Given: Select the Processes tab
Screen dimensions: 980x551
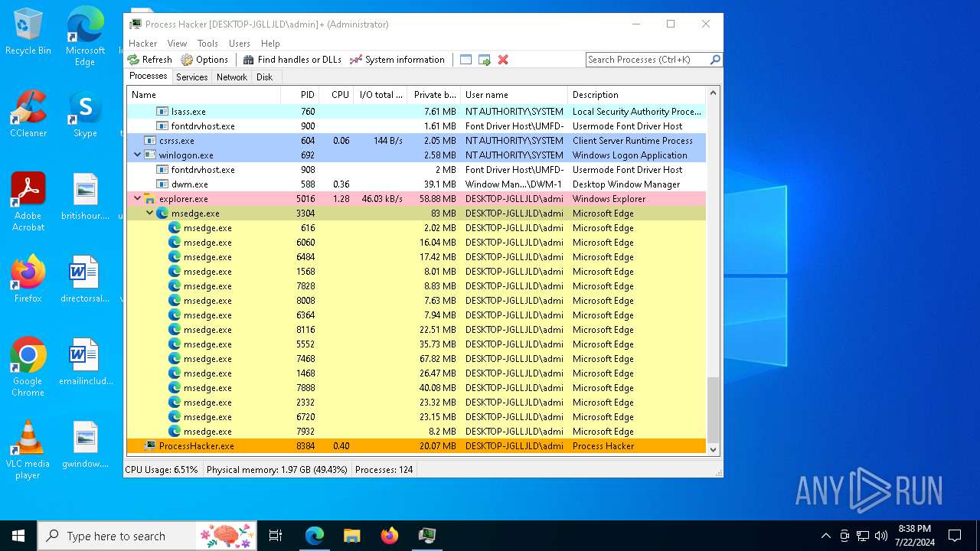Looking at the screenshot, I should pyautogui.click(x=148, y=77).
